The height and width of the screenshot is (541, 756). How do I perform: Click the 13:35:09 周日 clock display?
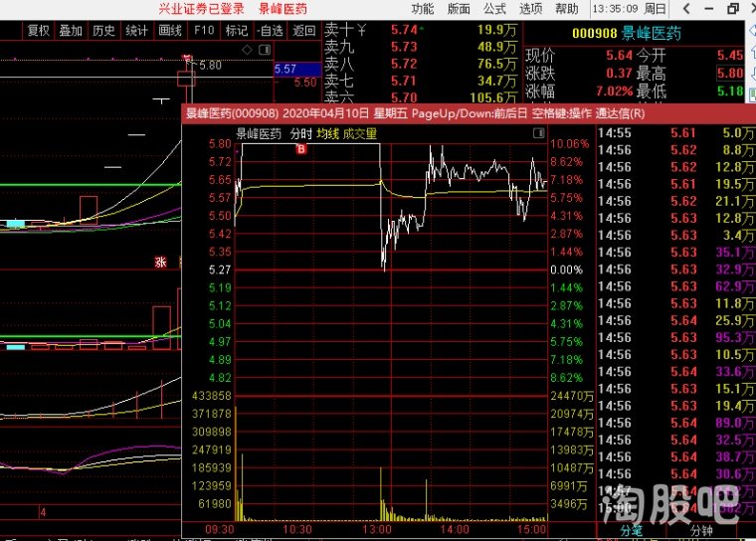[x=630, y=9]
